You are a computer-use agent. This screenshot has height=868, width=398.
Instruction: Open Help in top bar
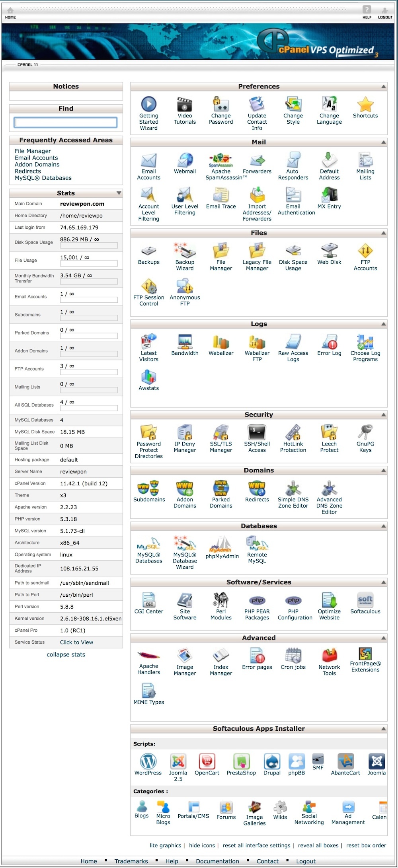point(367,12)
